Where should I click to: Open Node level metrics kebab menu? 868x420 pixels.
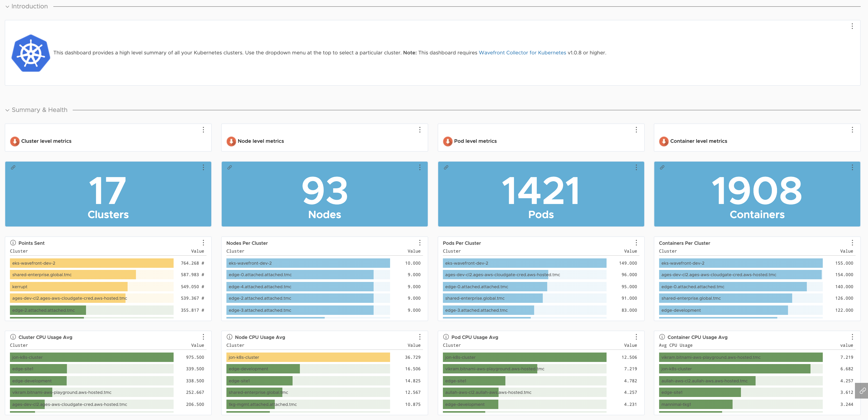(x=420, y=130)
